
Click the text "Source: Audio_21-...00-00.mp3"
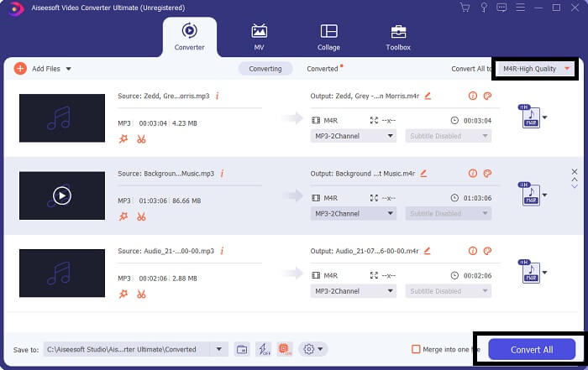(165, 251)
